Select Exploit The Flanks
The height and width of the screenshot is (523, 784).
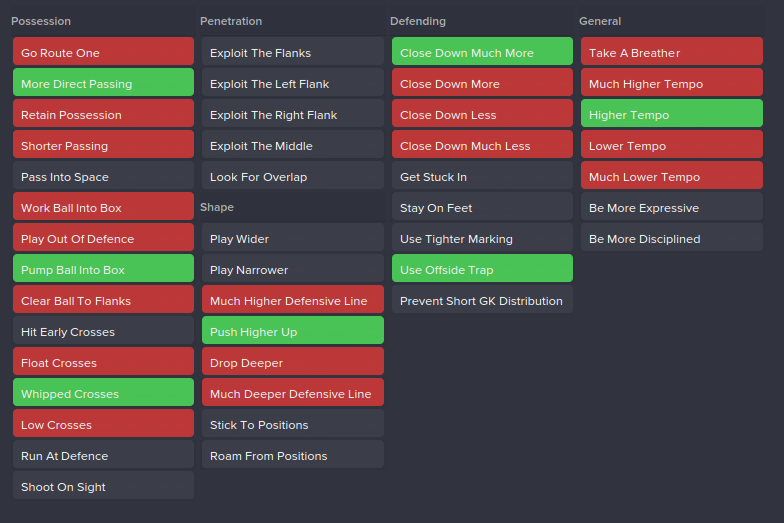pyautogui.click(x=292, y=52)
